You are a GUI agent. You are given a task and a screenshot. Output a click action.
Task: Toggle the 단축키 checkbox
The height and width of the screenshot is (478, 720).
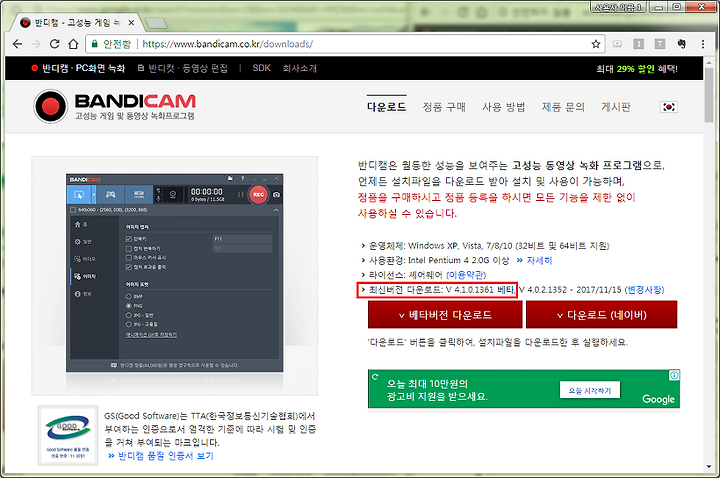coord(129,239)
